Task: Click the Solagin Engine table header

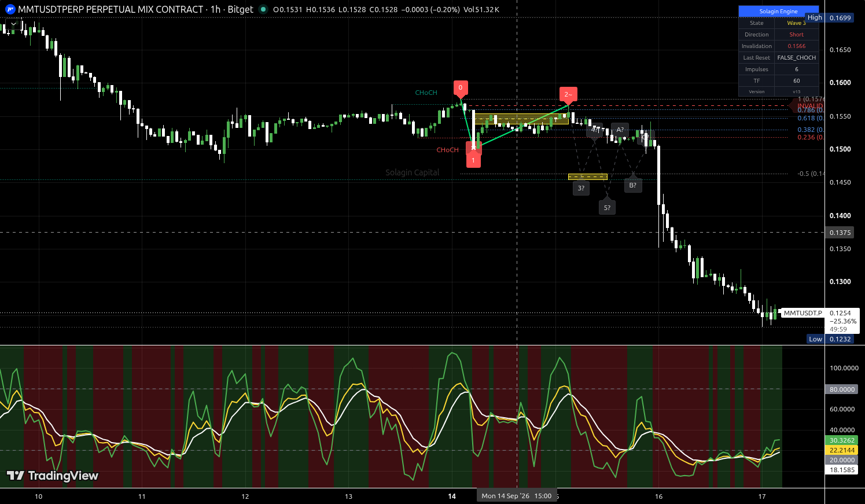Action: click(x=778, y=12)
